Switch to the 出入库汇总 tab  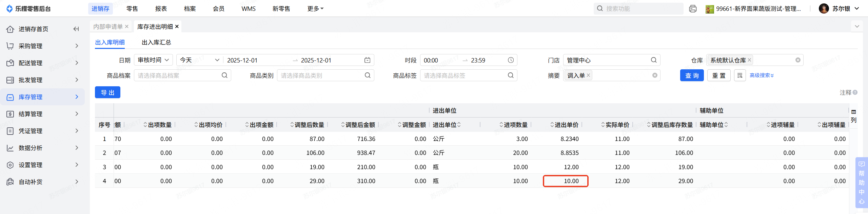click(x=156, y=42)
